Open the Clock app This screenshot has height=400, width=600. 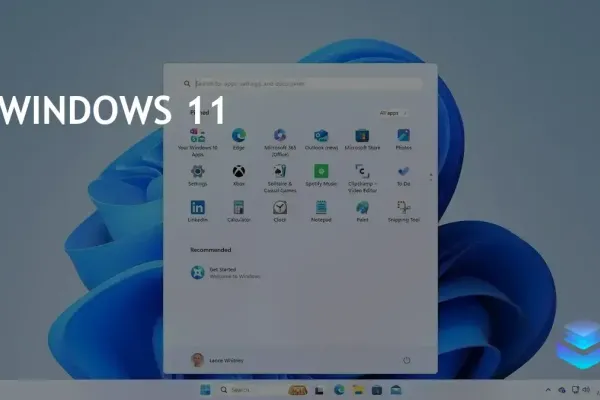click(x=280, y=211)
